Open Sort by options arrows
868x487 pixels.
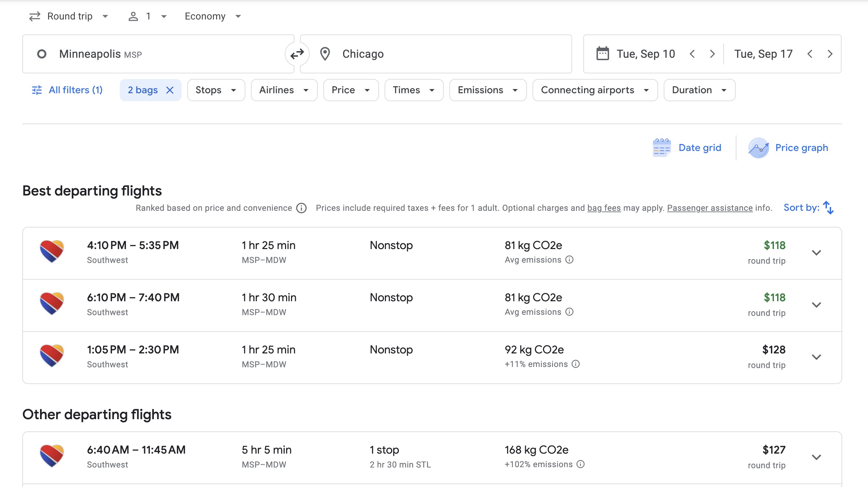pyautogui.click(x=829, y=208)
